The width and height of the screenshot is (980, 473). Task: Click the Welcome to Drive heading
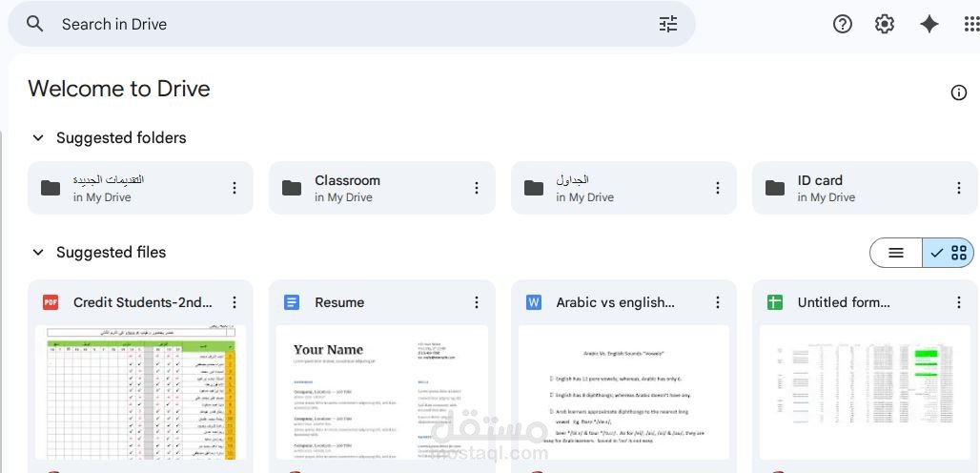[x=119, y=89]
